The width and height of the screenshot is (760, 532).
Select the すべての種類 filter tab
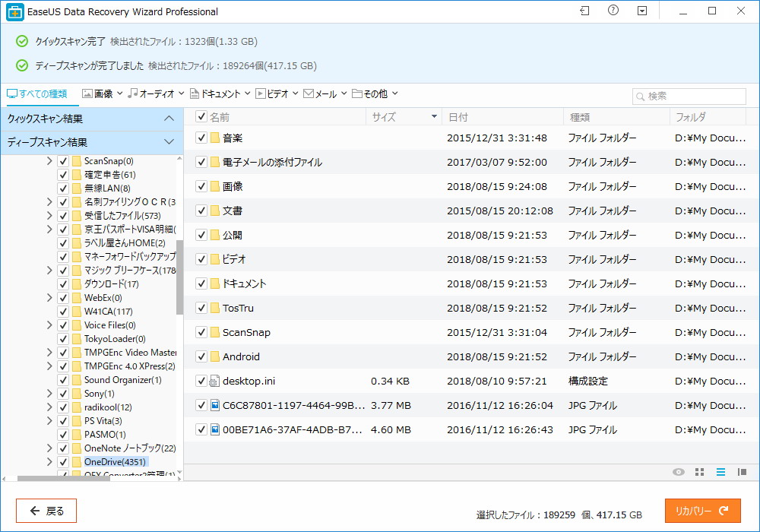(x=37, y=93)
